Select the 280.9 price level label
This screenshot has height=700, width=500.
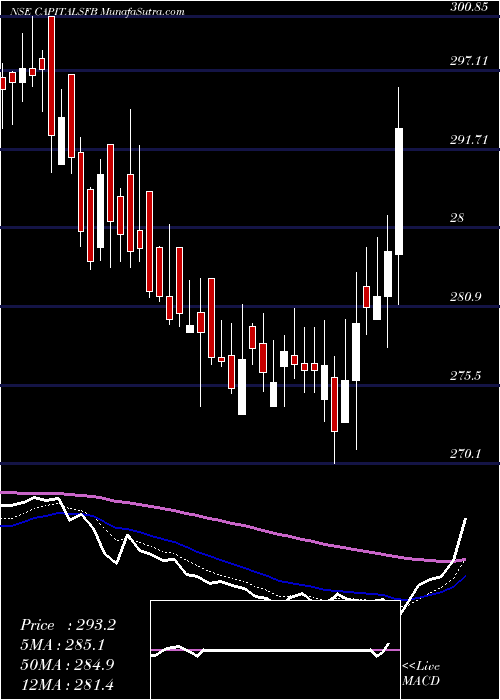[x=468, y=297]
